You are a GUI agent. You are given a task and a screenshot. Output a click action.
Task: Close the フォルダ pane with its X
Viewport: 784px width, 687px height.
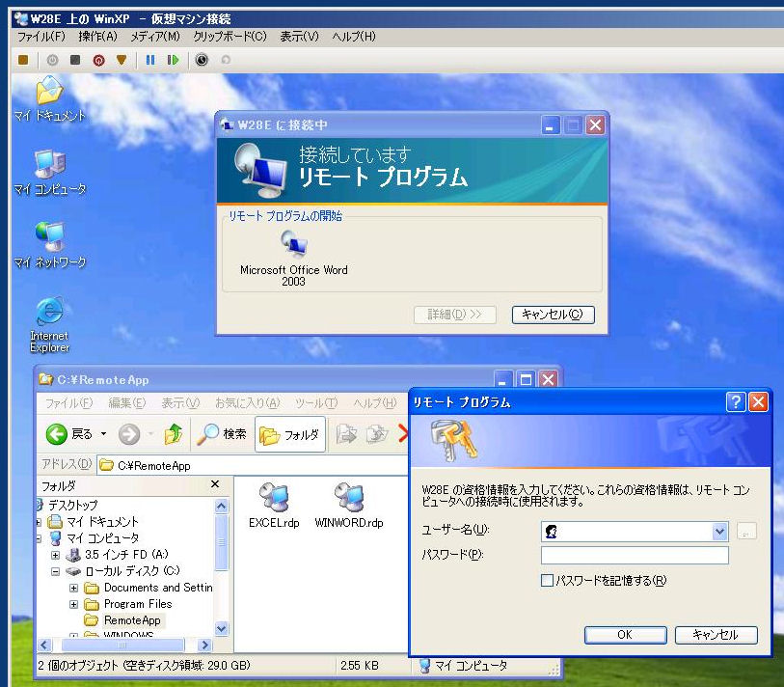[x=215, y=483]
